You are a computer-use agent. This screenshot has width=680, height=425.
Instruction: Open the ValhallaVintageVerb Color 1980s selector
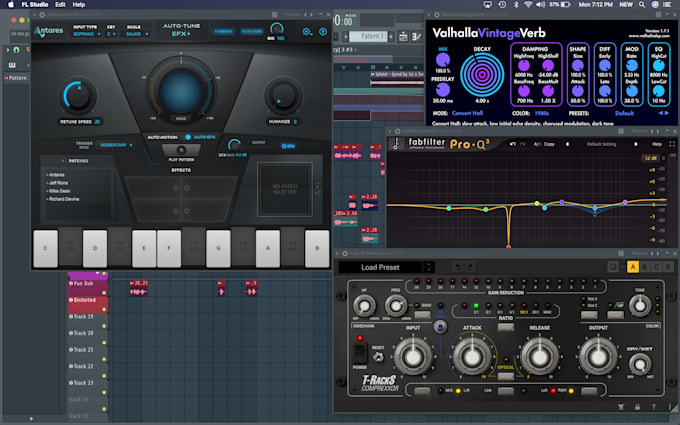pos(541,113)
